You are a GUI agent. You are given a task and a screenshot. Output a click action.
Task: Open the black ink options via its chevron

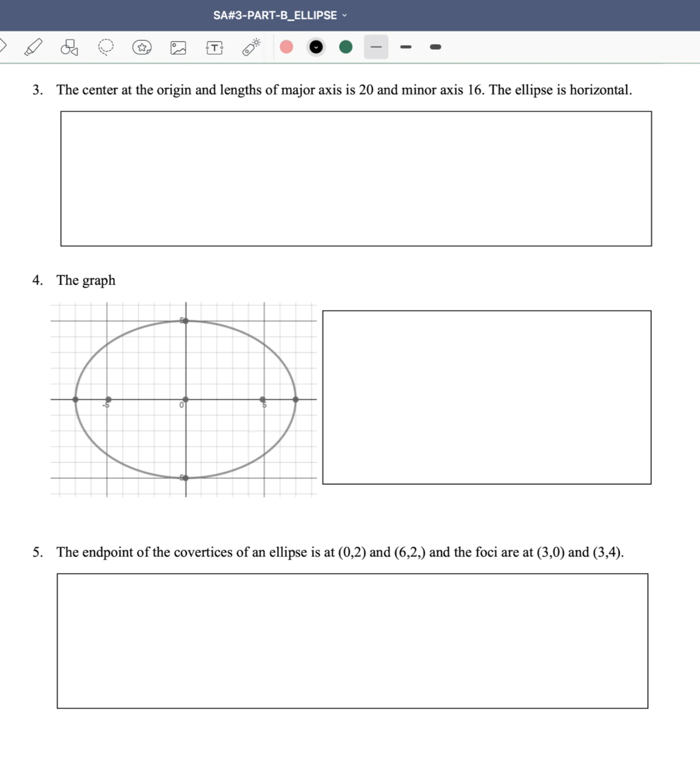[x=316, y=47]
